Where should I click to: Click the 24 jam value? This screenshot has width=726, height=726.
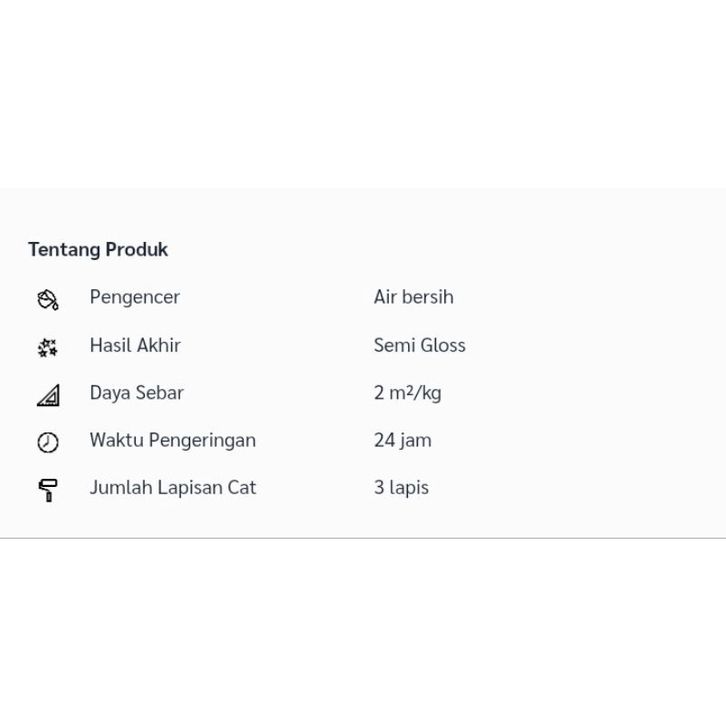pos(402,440)
